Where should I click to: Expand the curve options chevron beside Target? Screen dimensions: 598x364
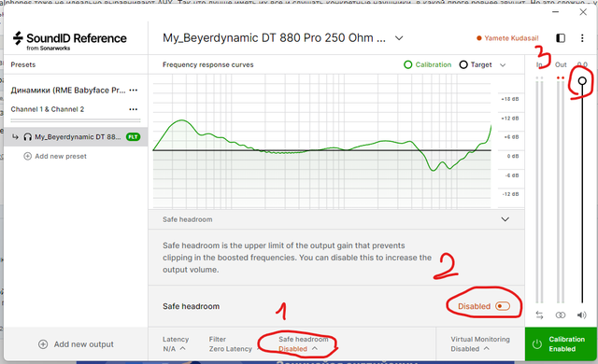click(x=503, y=65)
